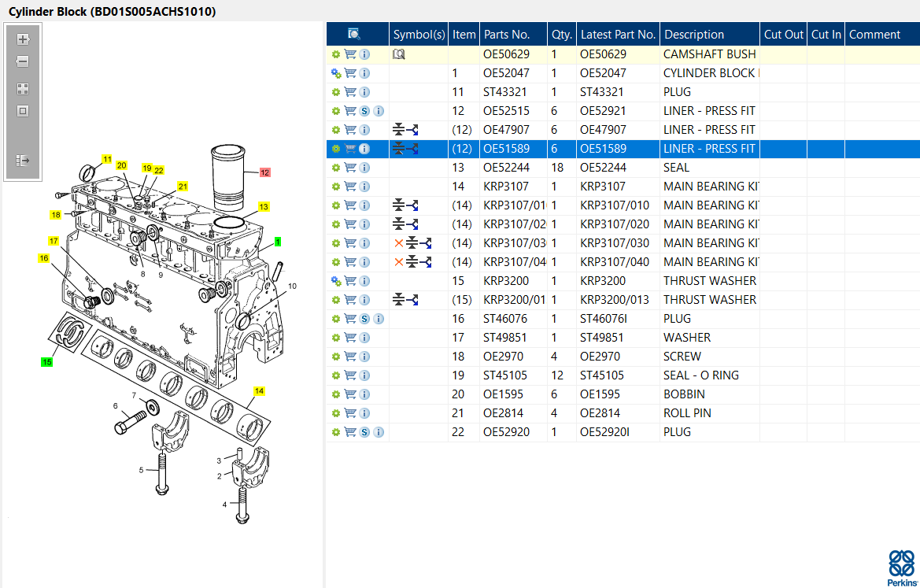Click the export arrow icon in diagram toolbar
The height and width of the screenshot is (588, 920).
23,161
